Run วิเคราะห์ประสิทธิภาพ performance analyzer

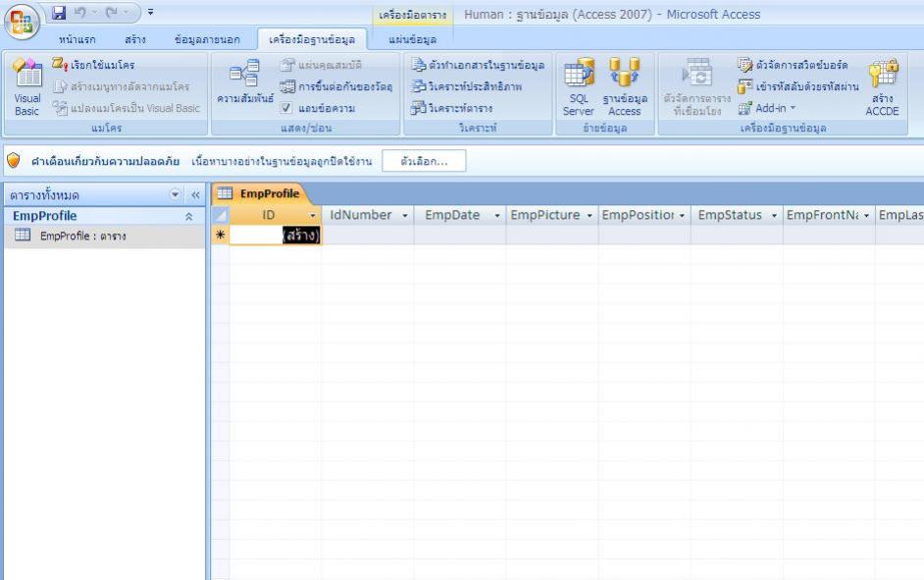[467, 86]
